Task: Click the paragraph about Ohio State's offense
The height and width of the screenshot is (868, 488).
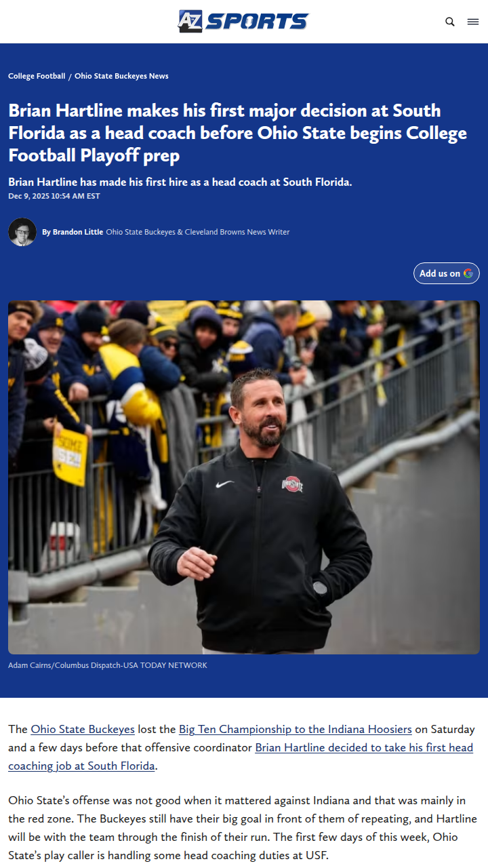Action: pyautogui.click(x=243, y=828)
